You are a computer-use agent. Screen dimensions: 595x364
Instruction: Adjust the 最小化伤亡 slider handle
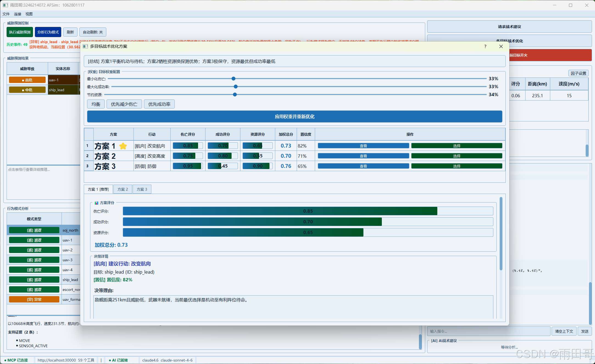click(233, 79)
